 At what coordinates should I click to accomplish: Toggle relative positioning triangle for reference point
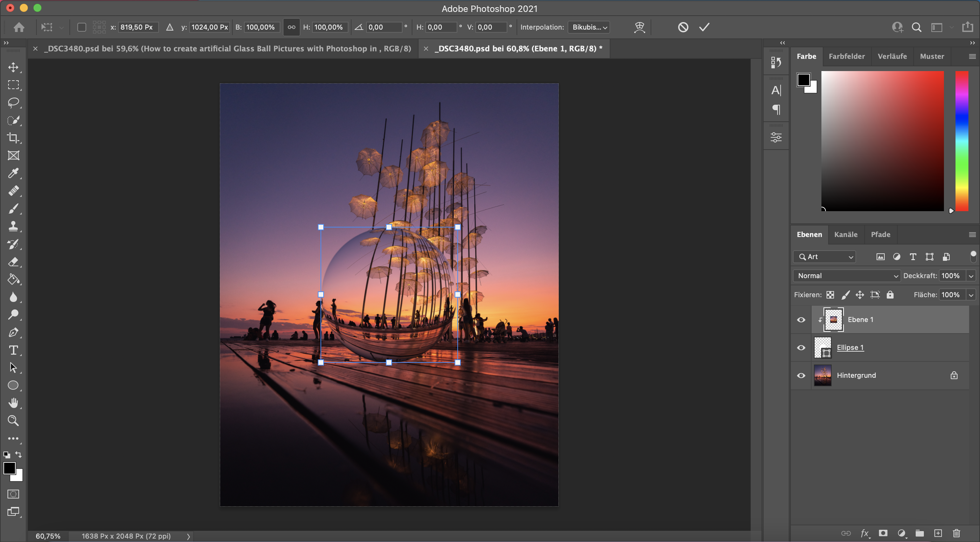[170, 27]
